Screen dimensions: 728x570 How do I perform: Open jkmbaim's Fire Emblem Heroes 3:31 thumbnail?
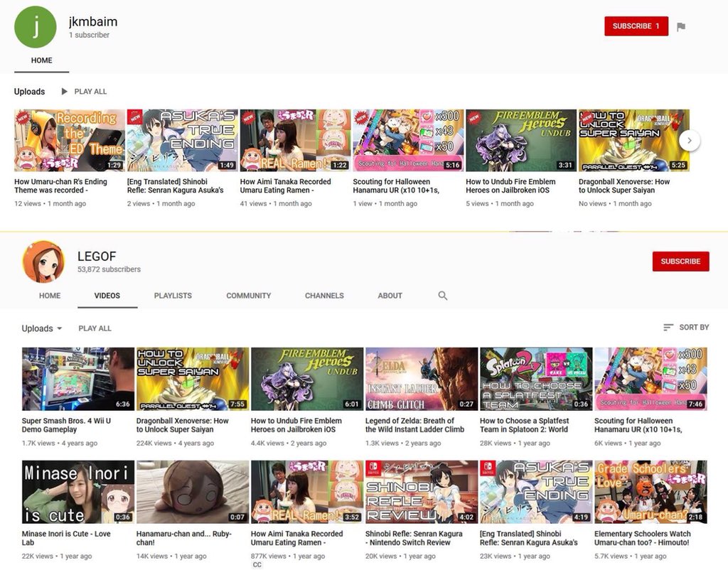(521, 141)
